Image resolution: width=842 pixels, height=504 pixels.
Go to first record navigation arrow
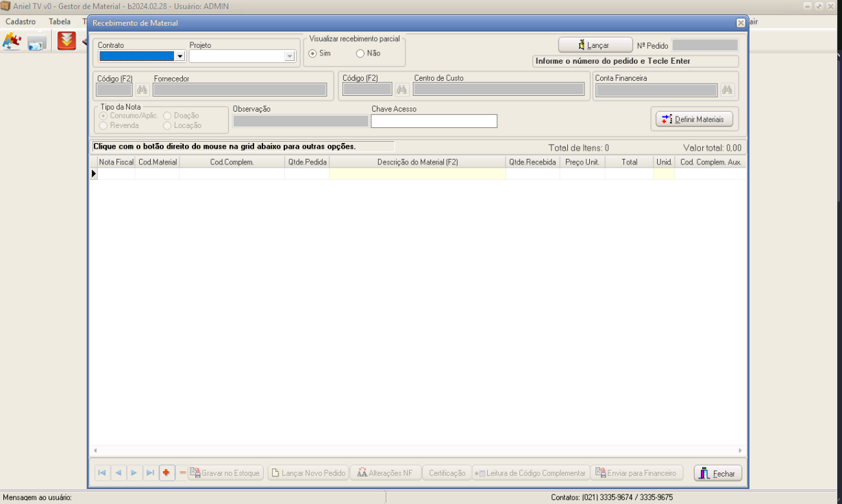[x=101, y=473]
